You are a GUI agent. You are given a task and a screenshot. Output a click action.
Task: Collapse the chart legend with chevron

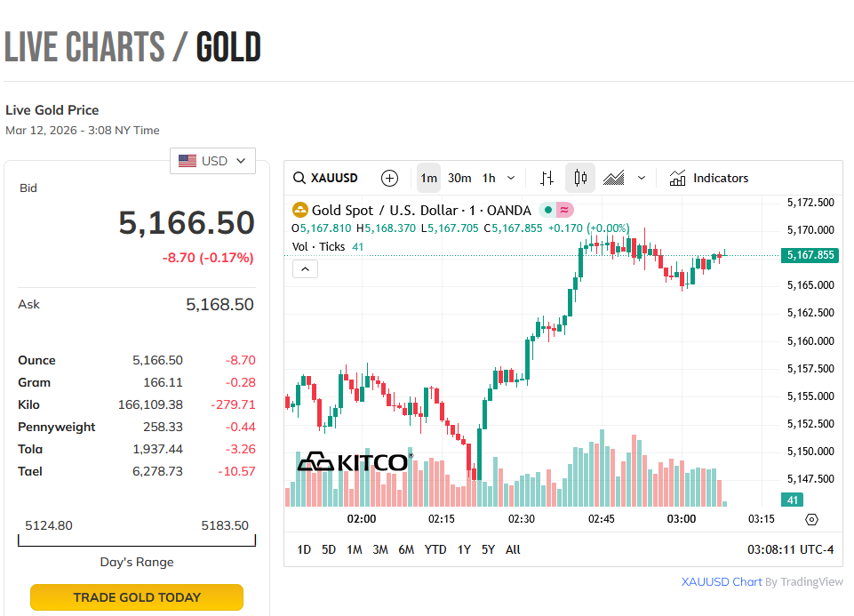305,268
